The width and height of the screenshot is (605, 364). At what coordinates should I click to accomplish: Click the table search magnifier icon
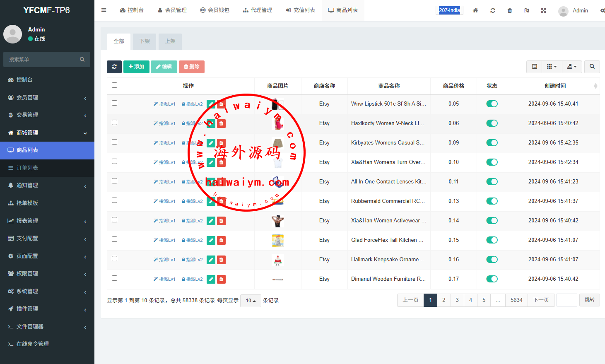coord(592,67)
